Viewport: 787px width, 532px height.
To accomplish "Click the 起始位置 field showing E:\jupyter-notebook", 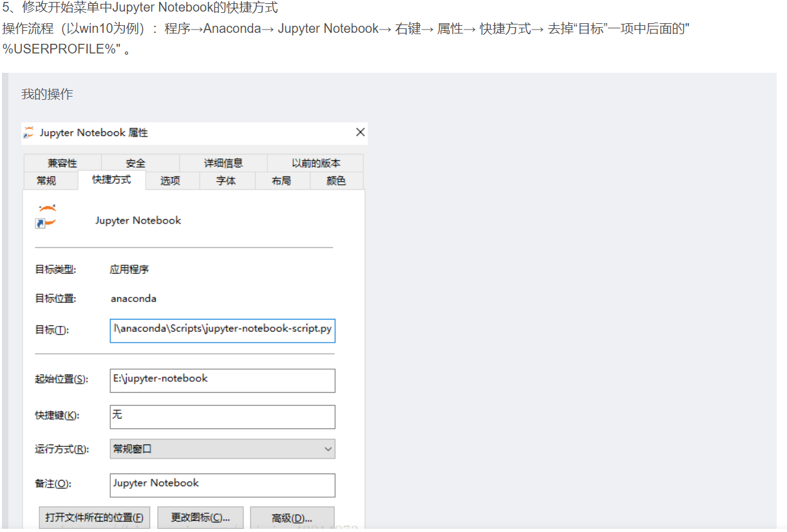I will [222, 380].
